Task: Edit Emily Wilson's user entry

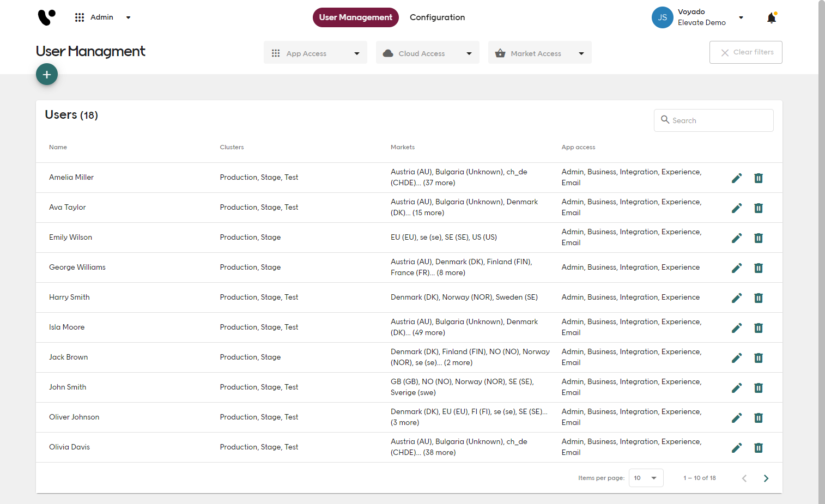Action: coord(737,238)
